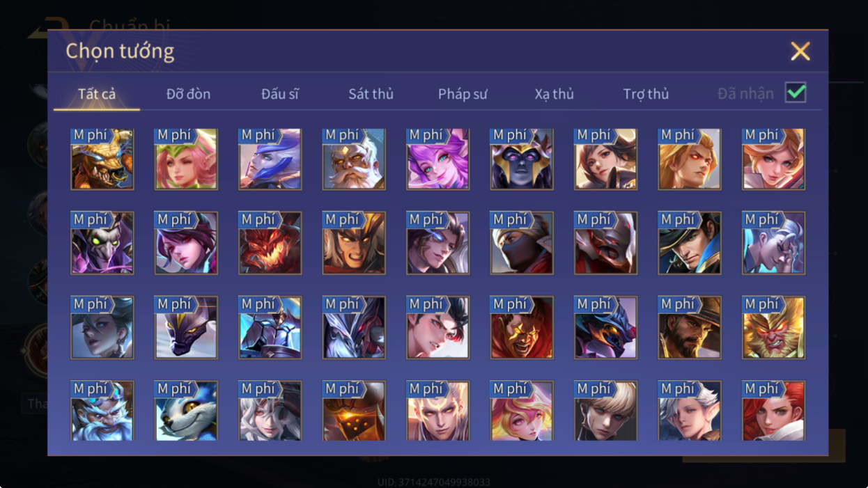Select the red-haired woman hero portrait

tap(774, 411)
